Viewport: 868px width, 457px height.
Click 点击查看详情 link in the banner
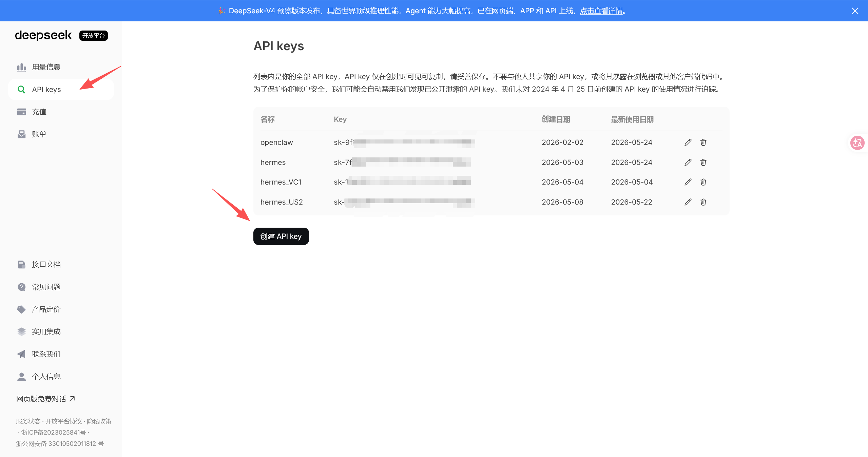click(601, 11)
